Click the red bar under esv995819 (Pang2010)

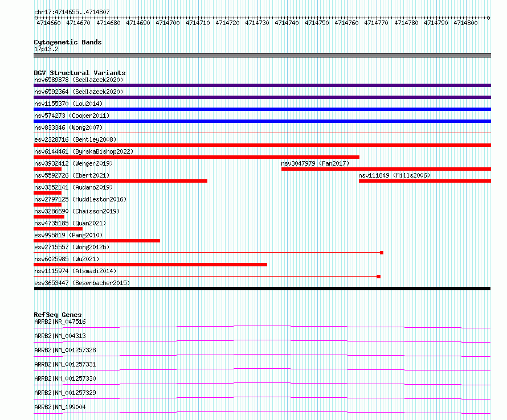click(x=97, y=241)
